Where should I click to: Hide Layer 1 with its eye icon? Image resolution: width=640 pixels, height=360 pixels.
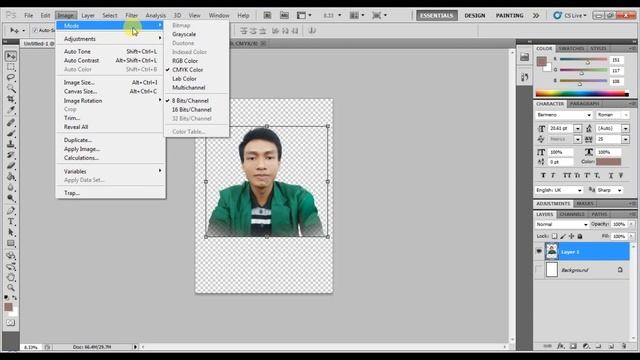tap(539, 251)
